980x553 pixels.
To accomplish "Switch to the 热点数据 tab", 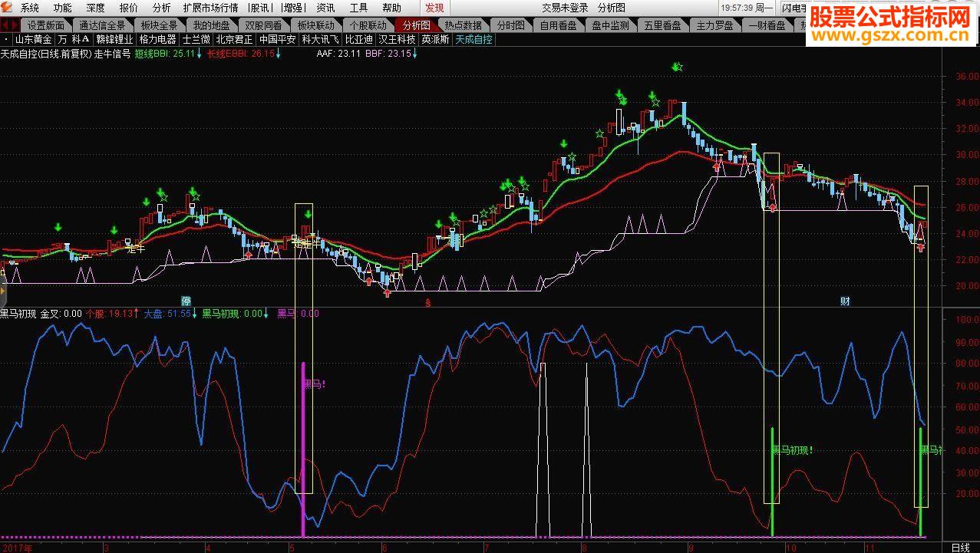I will (463, 25).
